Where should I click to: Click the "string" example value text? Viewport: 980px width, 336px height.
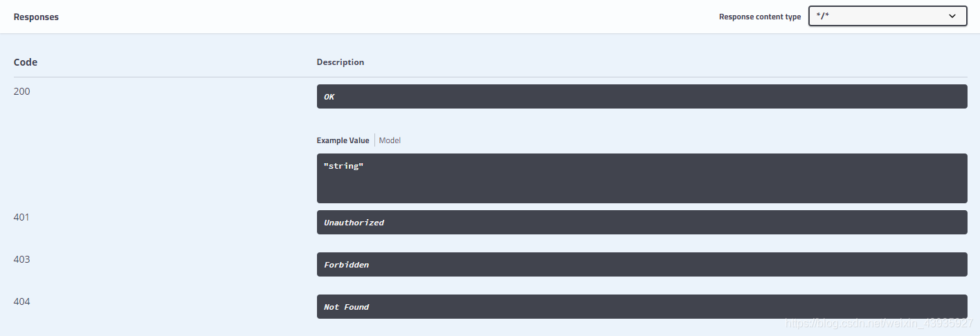pyautogui.click(x=343, y=167)
